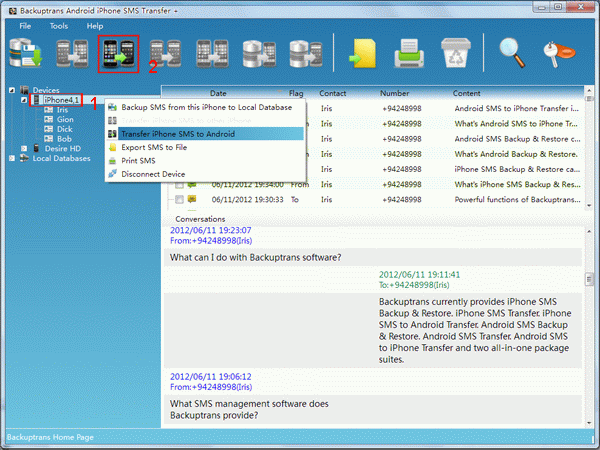Click the 'Powerful functions of Backuptrans...' content cell
600x450 pixels.
(517, 199)
